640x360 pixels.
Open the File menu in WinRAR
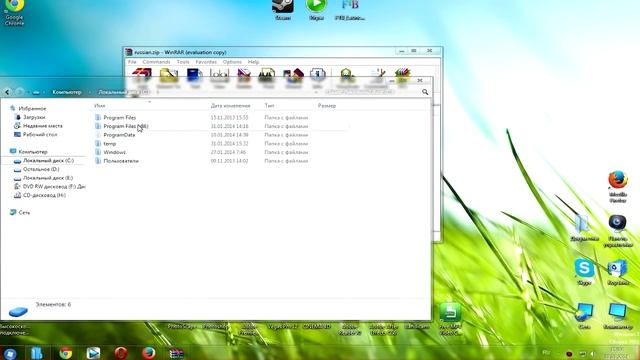click(x=132, y=62)
